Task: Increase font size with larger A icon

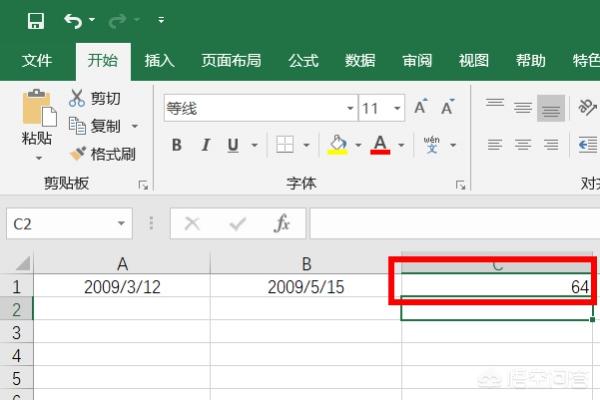Action: [421, 107]
